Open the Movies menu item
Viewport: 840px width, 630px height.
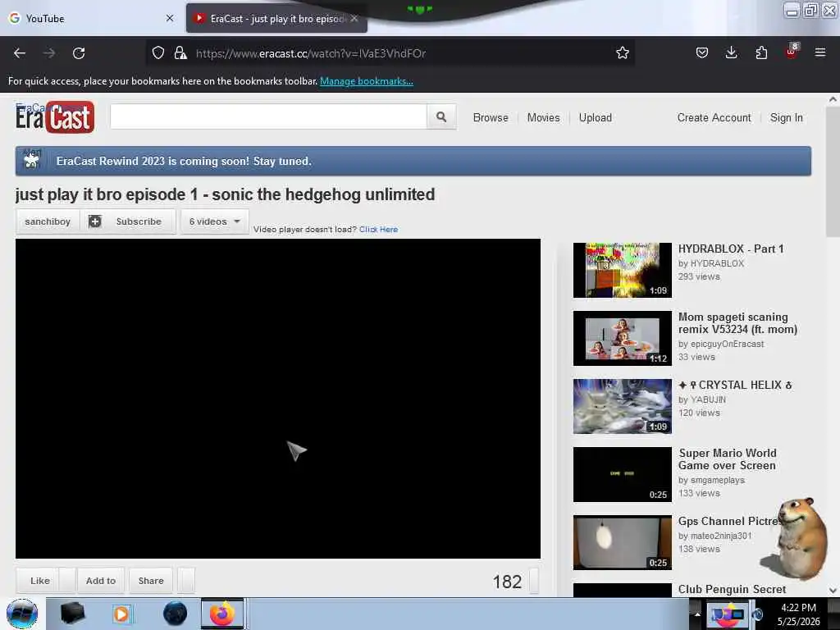[x=543, y=118]
